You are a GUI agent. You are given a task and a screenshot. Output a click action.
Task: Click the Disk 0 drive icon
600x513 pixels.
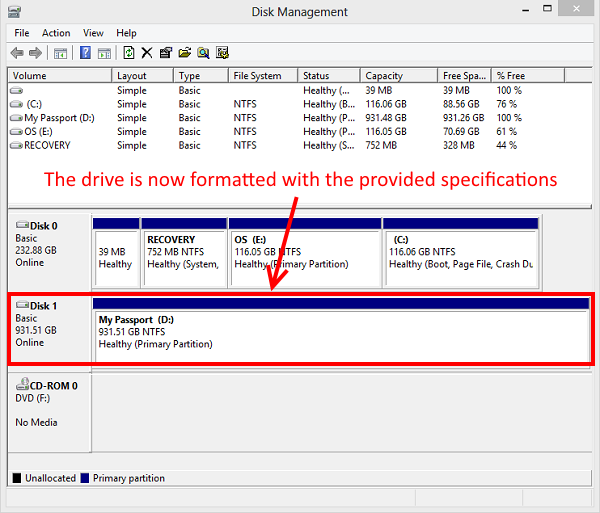(x=22, y=225)
